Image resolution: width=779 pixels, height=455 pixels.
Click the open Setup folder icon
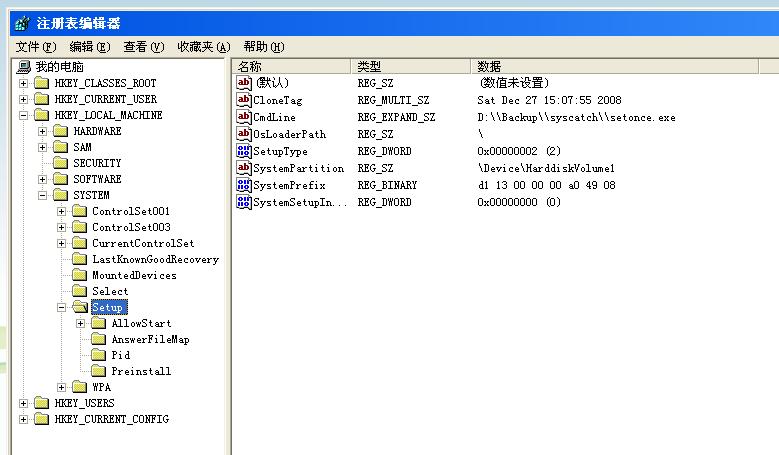coord(80,307)
